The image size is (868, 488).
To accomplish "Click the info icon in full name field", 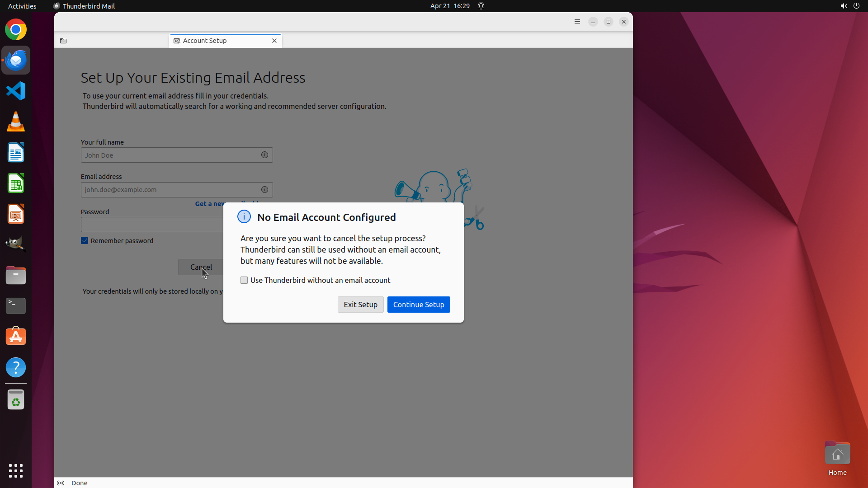I will coord(264,155).
